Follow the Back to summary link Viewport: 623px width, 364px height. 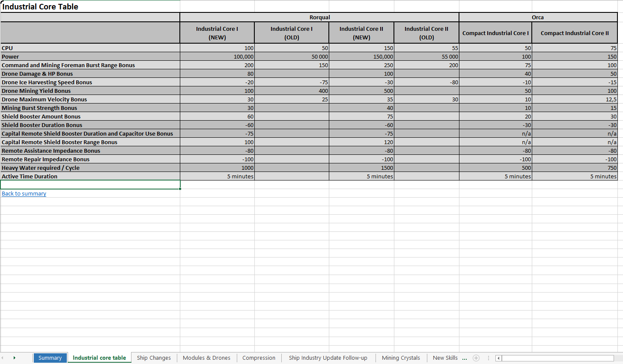pyautogui.click(x=24, y=194)
